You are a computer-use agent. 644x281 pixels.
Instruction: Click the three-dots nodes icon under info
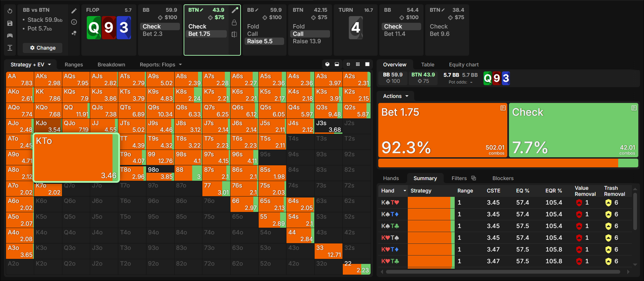pos(74,33)
